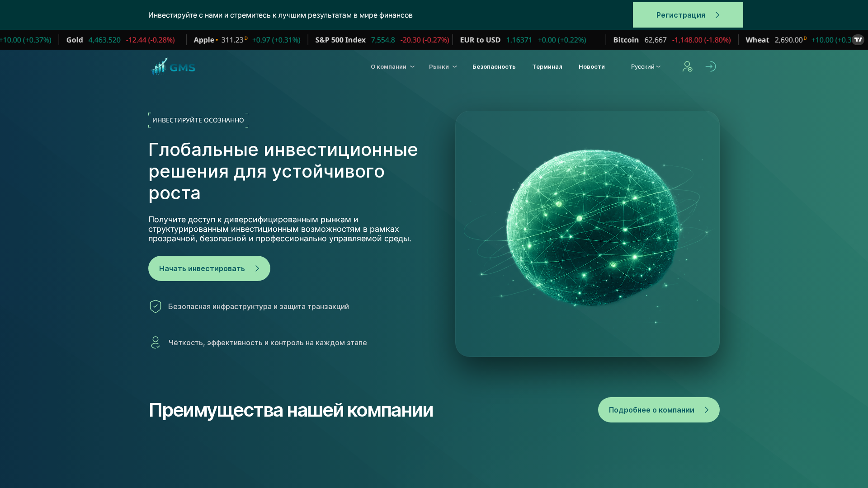Select the EUR to USD ticker
Viewport: 868px width, 488px height.
523,40
